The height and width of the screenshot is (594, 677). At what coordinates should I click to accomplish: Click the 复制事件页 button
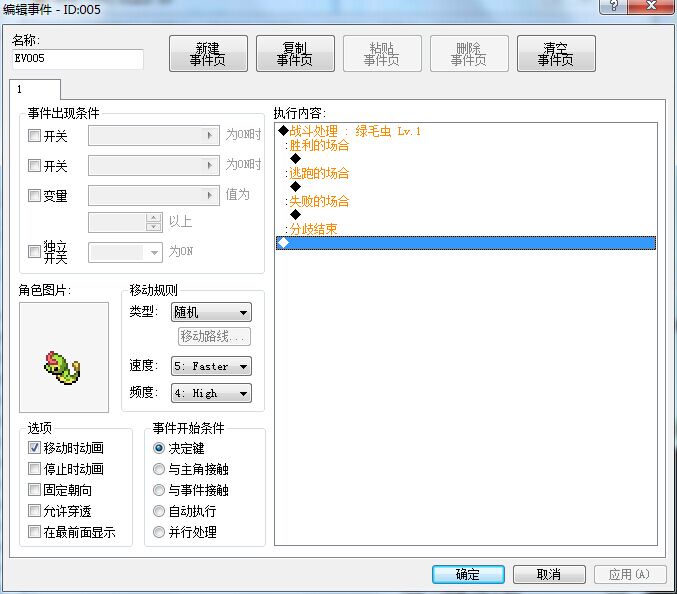[x=295, y=54]
